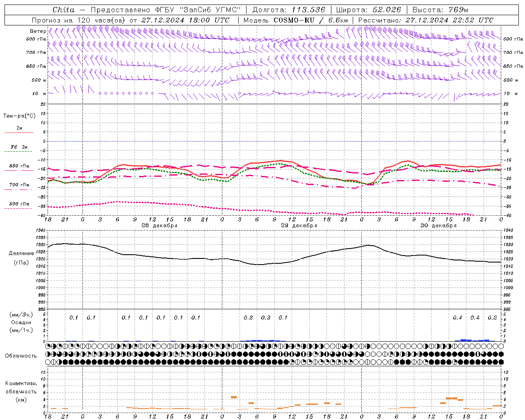Click the "Облачность" cloud cover label
Viewport: 525px width, 420px height.
click(21, 356)
